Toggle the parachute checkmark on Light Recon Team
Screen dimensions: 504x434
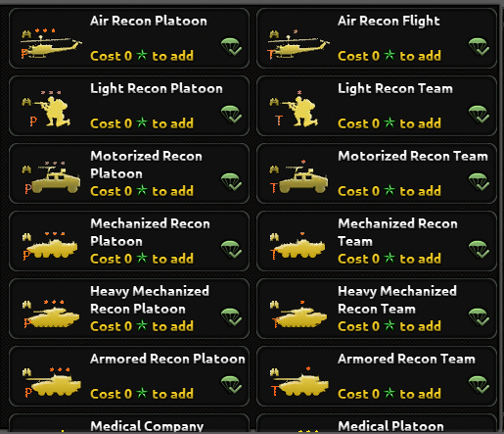click(479, 115)
